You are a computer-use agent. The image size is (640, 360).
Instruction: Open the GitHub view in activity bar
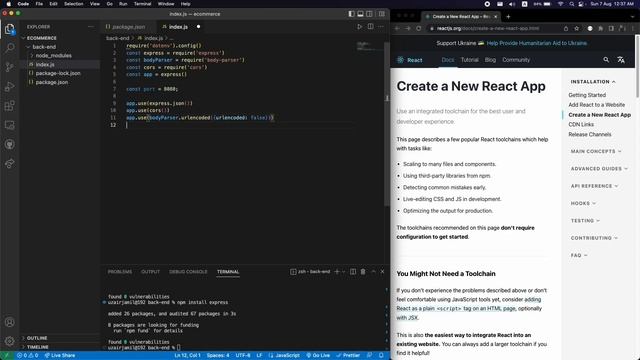click(9, 144)
